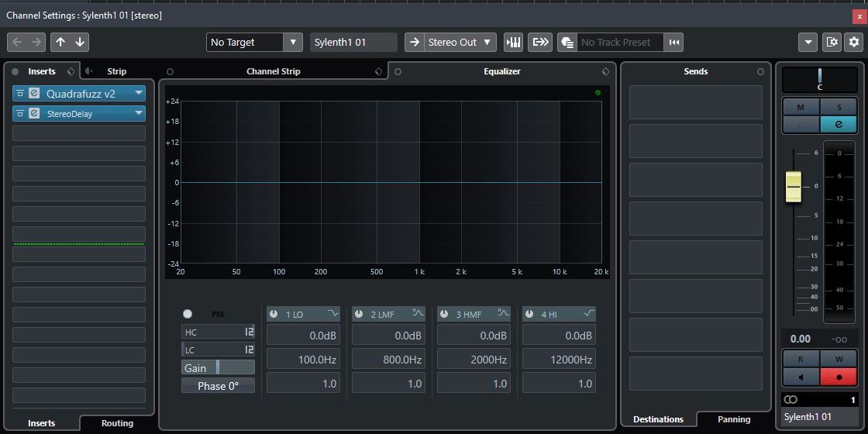Click the settings gear icon
This screenshot has height=434, width=868.
[853, 42]
